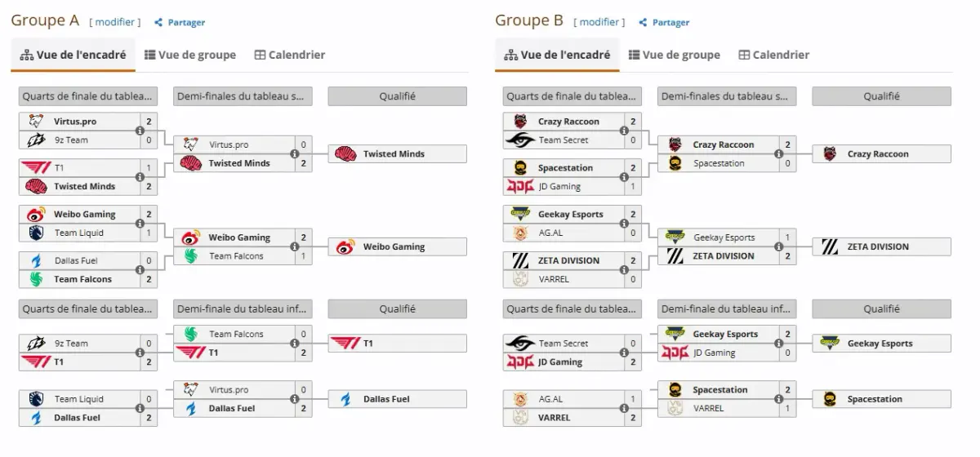The height and width of the screenshot is (457, 980).
Task: Click Partager link for Groupe A
Action: click(187, 23)
